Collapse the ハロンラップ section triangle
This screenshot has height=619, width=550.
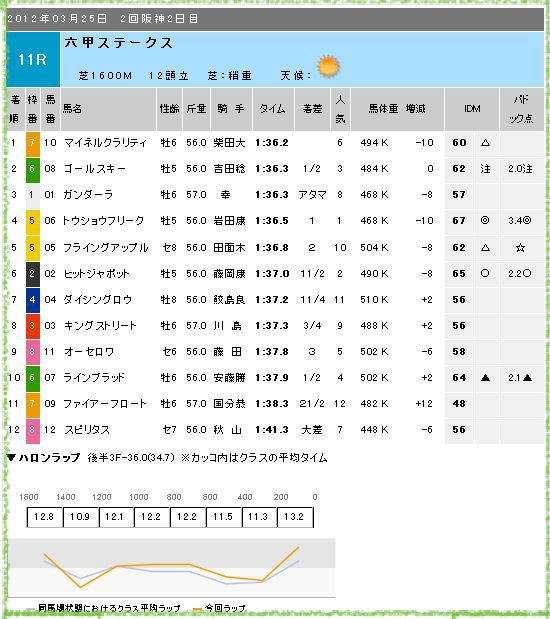click(11, 458)
